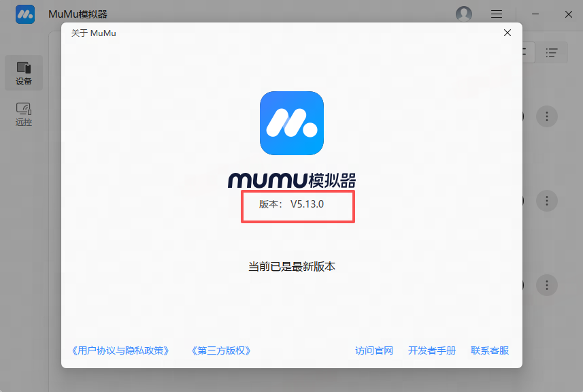Click the 联系客服 link
The image size is (583, 392).
490,351
